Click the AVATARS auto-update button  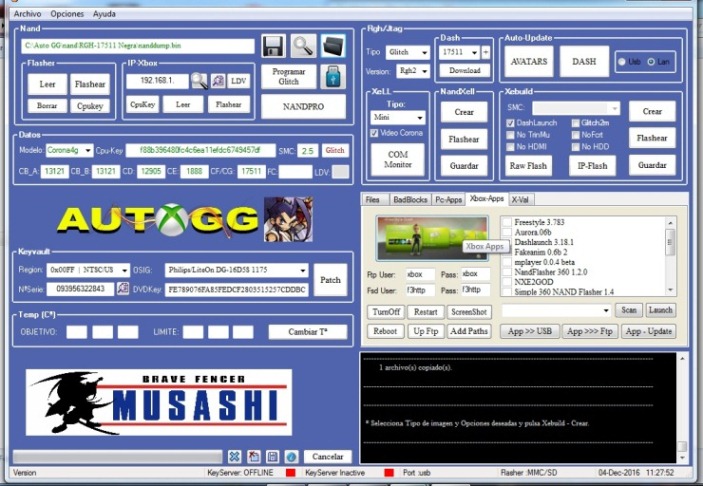point(529,61)
